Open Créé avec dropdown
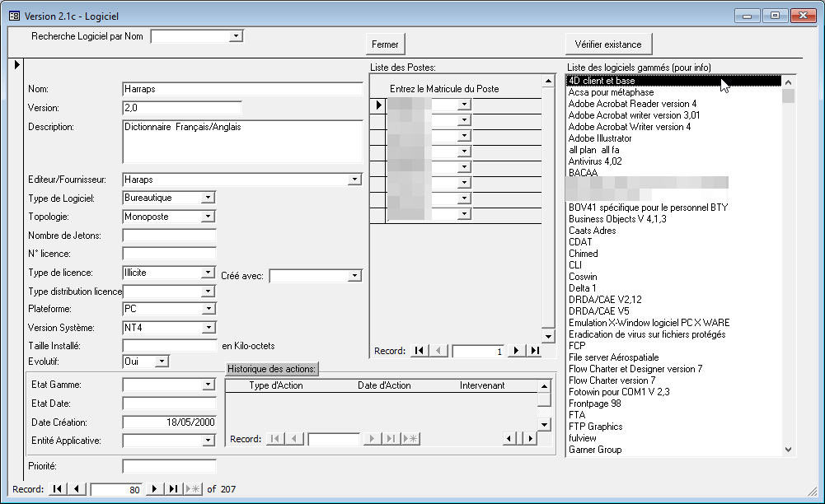Viewport: 825px width, 504px height. (354, 275)
